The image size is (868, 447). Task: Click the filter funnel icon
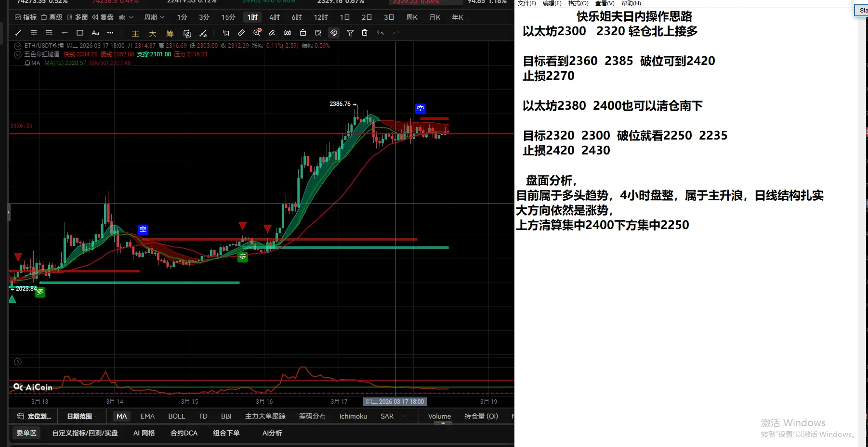point(350,33)
